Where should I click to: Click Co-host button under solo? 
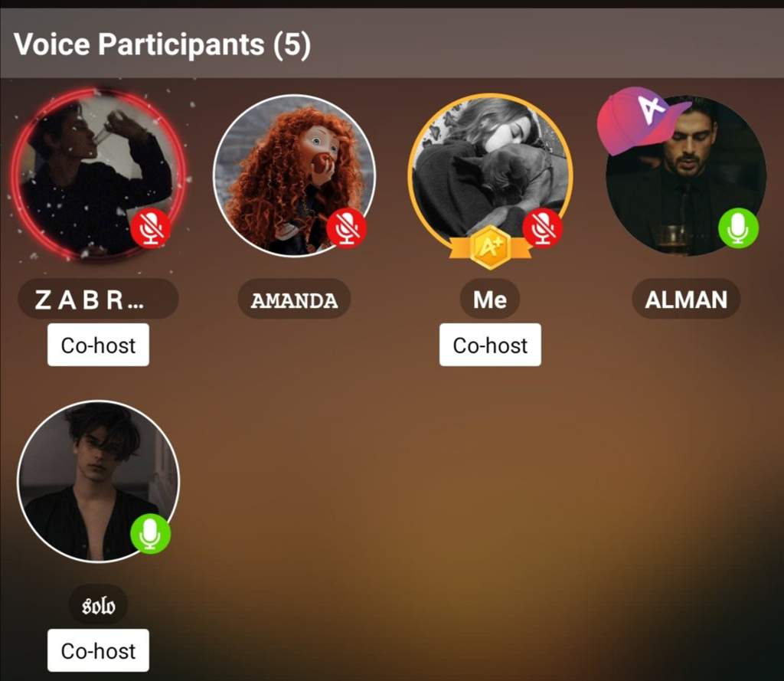click(99, 650)
